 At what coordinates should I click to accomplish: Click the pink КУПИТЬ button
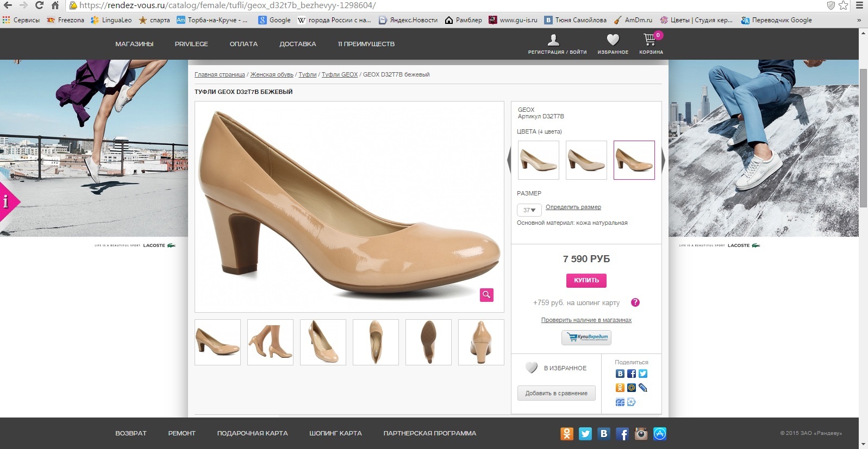pyautogui.click(x=586, y=280)
